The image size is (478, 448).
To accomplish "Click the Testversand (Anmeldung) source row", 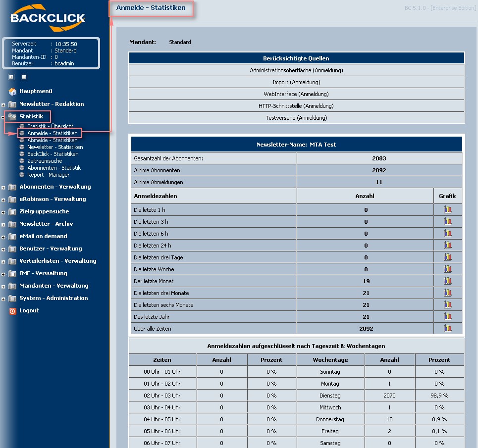I will tap(296, 118).
